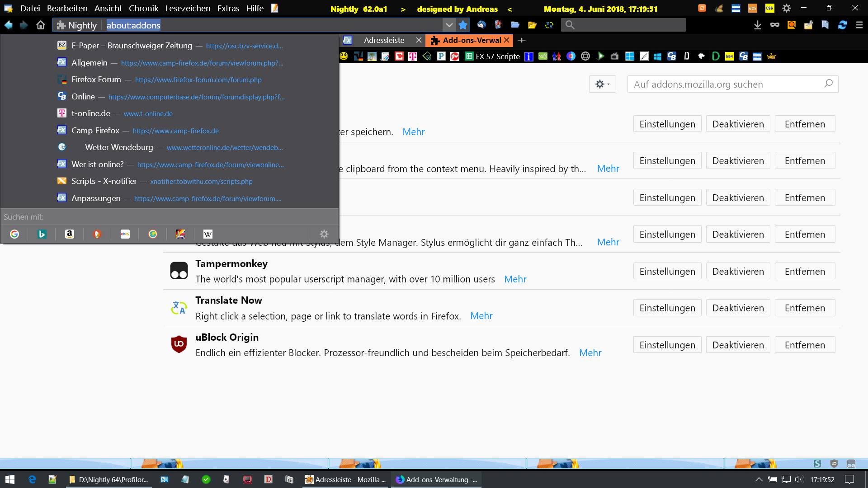Click the Wikipedia search engine icon
The height and width of the screenshot is (488, 868).
pyautogui.click(x=208, y=234)
